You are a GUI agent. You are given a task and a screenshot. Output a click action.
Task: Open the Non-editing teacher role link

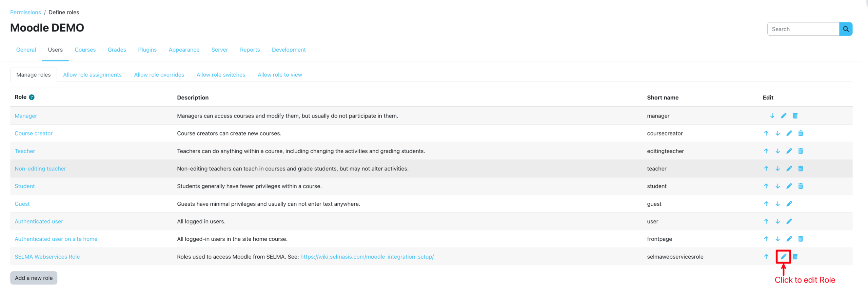[x=40, y=169]
